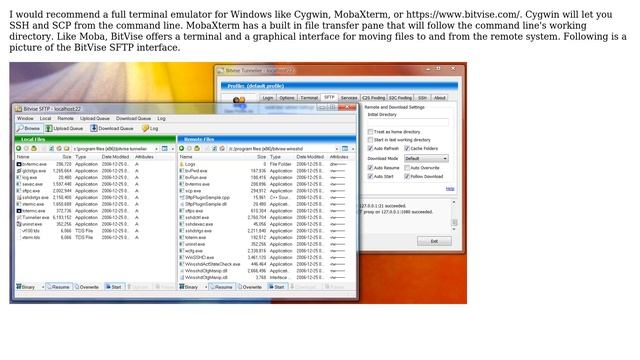Open the Binary transfer mode dropdown under Remote Files

tap(206, 287)
